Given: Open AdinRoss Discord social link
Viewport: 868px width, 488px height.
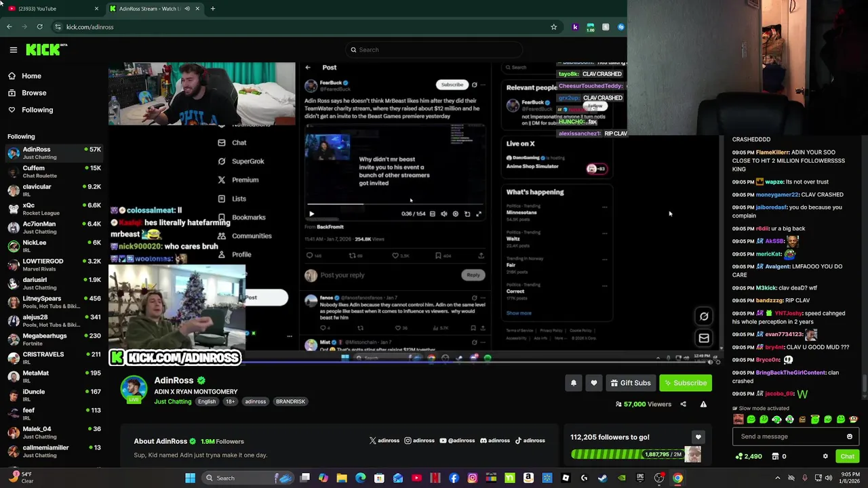Looking at the screenshot, I should (x=495, y=441).
